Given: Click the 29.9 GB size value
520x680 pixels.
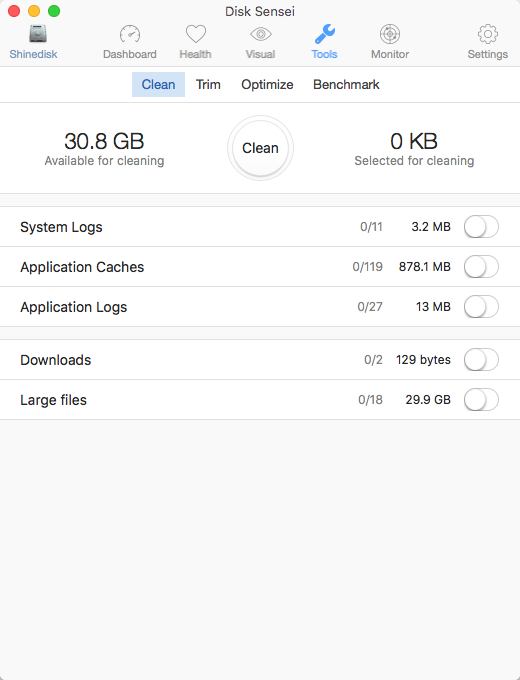Looking at the screenshot, I should point(428,400).
